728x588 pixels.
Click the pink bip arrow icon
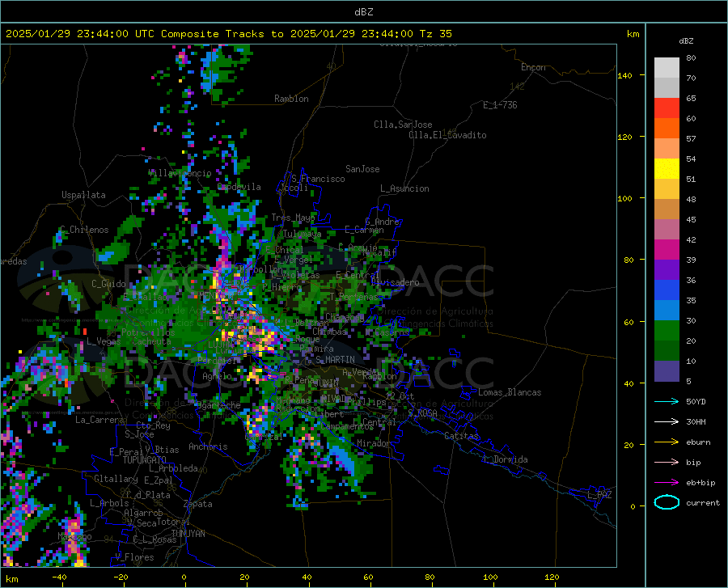667,463
